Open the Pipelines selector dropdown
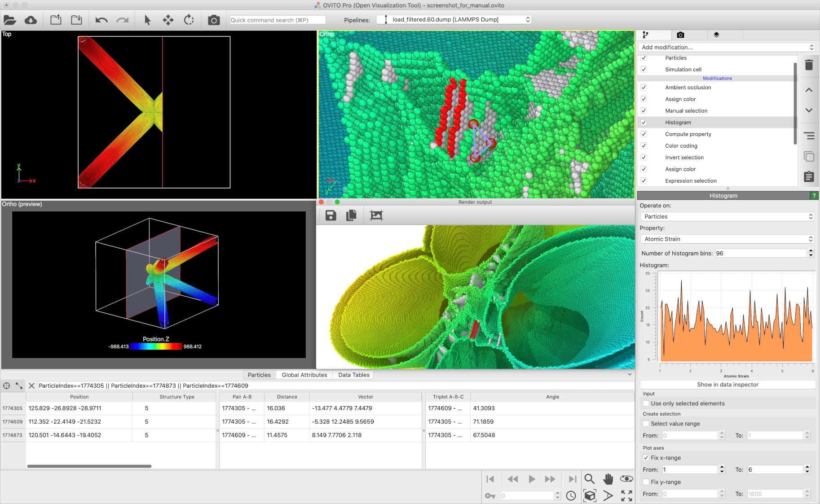This screenshot has height=504, width=820. (454, 20)
